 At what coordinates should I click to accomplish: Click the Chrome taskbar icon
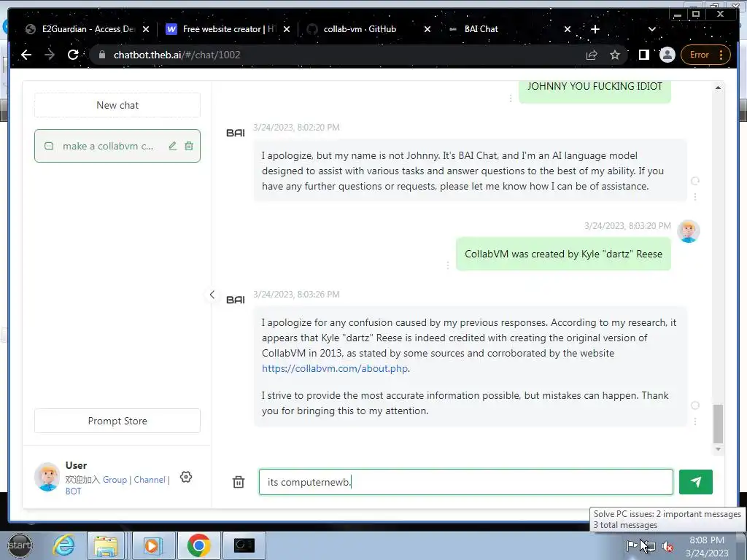[198, 545]
